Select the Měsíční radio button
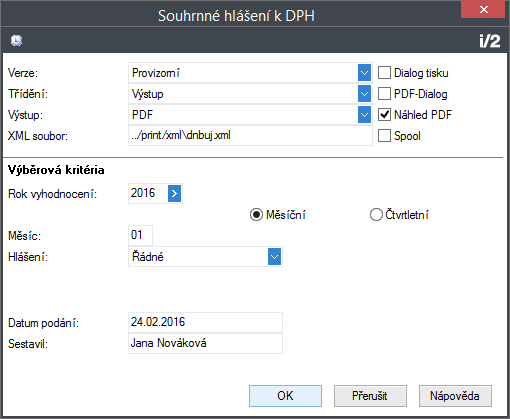Image resolution: width=510 pixels, height=419 pixels. 256,215
